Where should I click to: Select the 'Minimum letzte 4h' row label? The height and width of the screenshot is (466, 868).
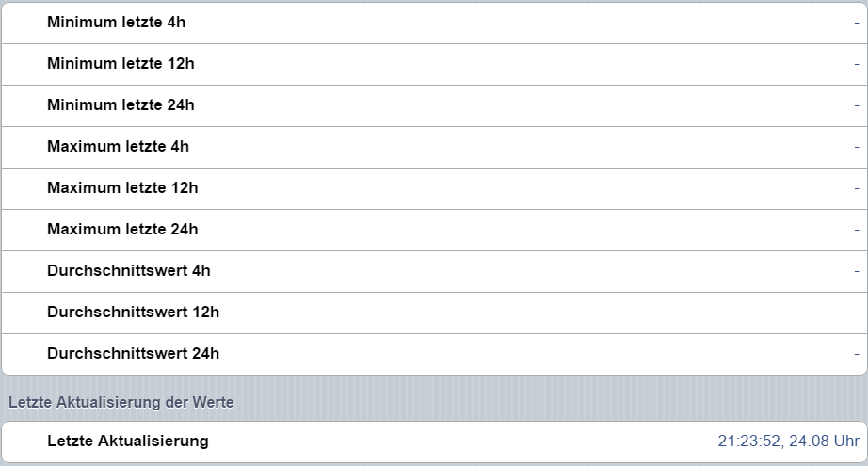click(116, 23)
